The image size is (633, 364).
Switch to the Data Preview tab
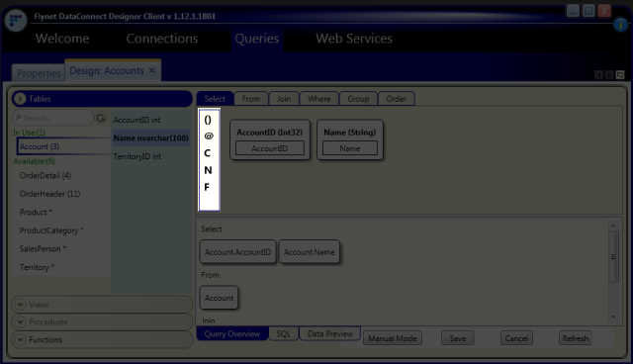[329, 333]
